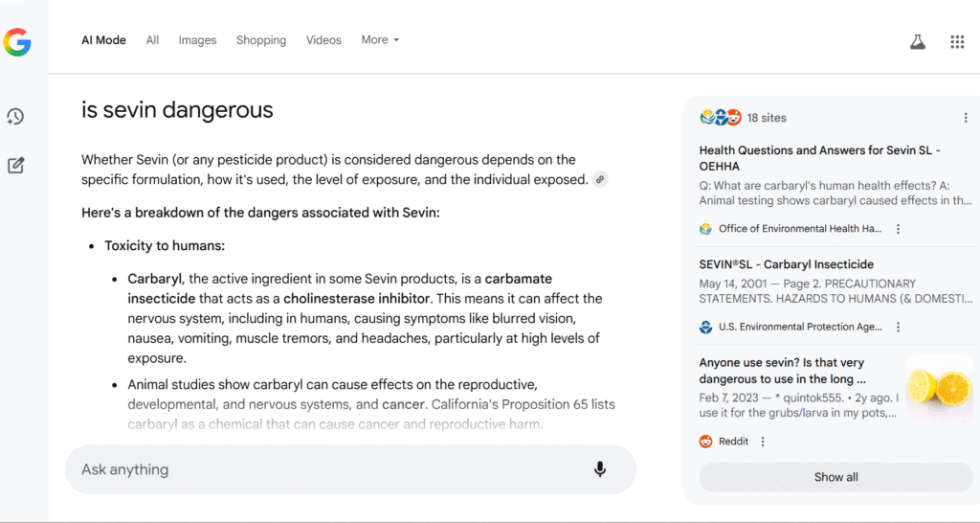
Task: Switch to the Shopping tab
Action: (261, 40)
